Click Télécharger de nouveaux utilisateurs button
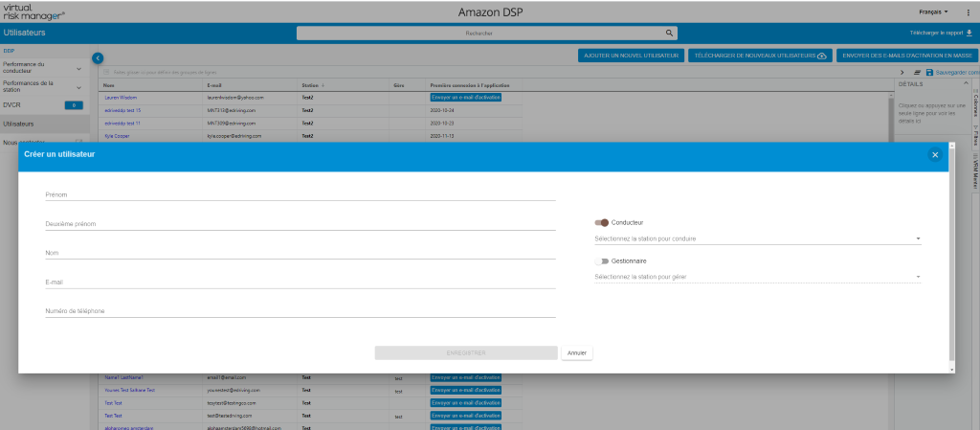 (760, 56)
